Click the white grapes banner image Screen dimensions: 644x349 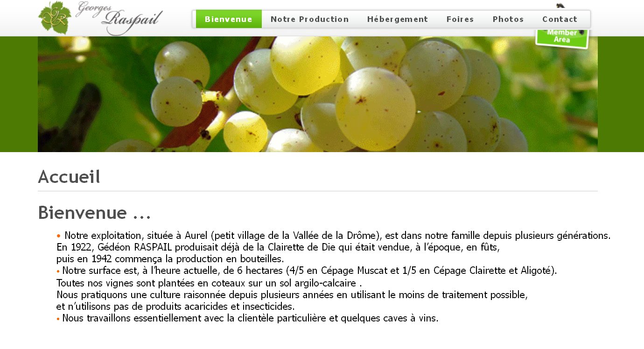(x=318, y=94)
